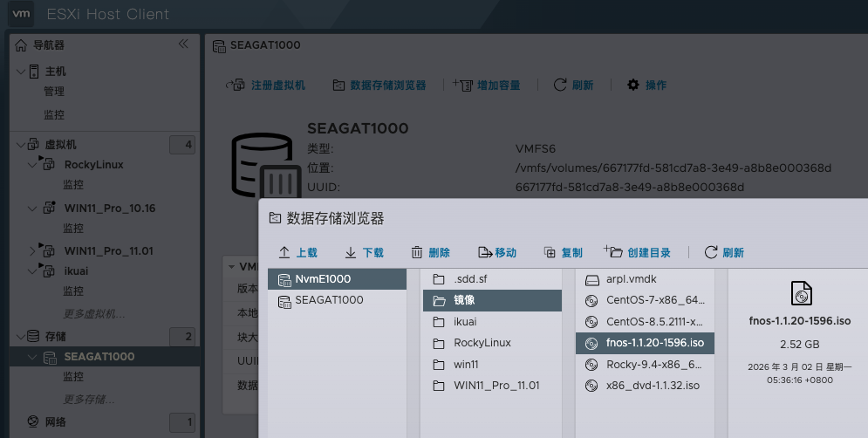Screen dimensions: 868x438
Task: Click the virtual machines count badge 4
Action: pyautogui.click(x=182, y=145)
